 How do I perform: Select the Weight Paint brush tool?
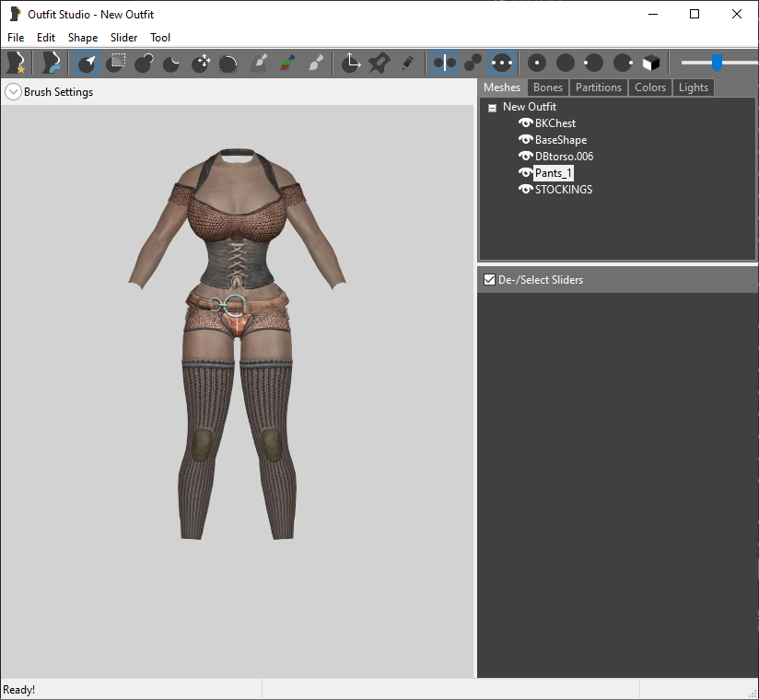259,63
